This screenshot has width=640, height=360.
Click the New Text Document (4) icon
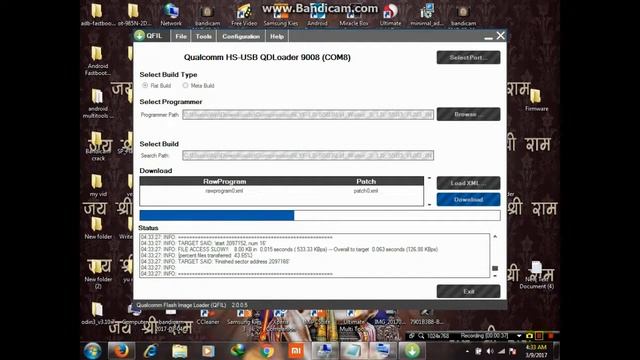(x=536, y=275)
